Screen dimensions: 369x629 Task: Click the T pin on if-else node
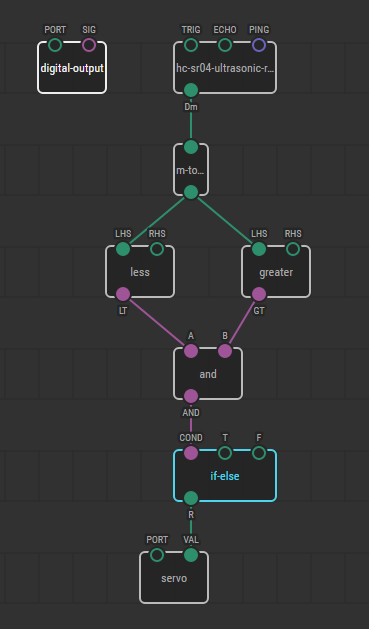pyautogui.click(x=225, y=453)
